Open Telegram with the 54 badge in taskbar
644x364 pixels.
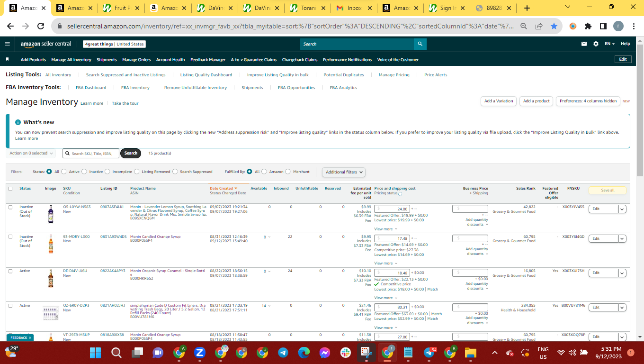pos(430,353)
